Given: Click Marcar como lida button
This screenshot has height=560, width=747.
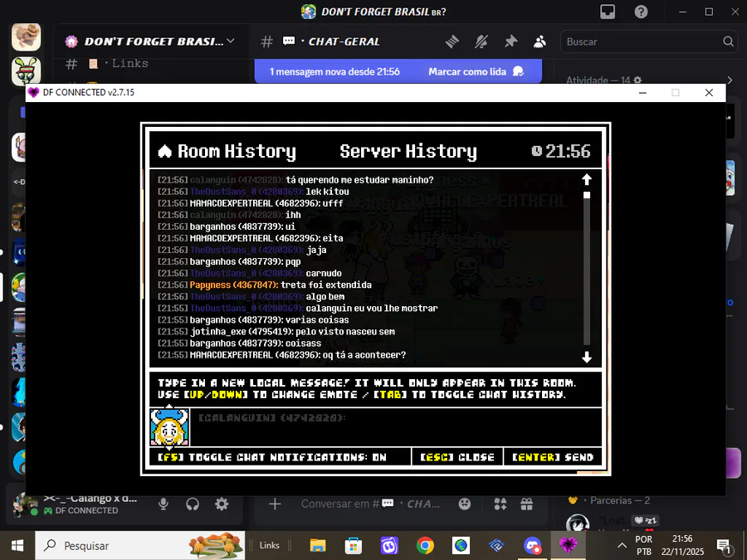Looking at the screenshot, I should (476, 71).
